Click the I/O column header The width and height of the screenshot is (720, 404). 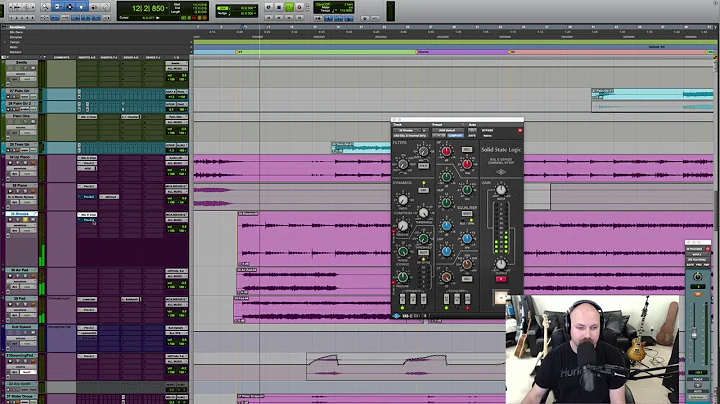[x=176, y=57]
